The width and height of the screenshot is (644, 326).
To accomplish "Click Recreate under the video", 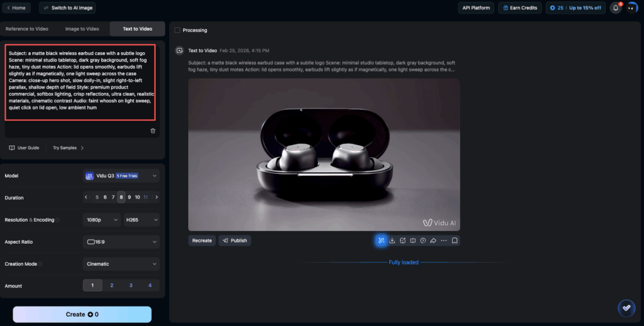I will click(202, 241).
